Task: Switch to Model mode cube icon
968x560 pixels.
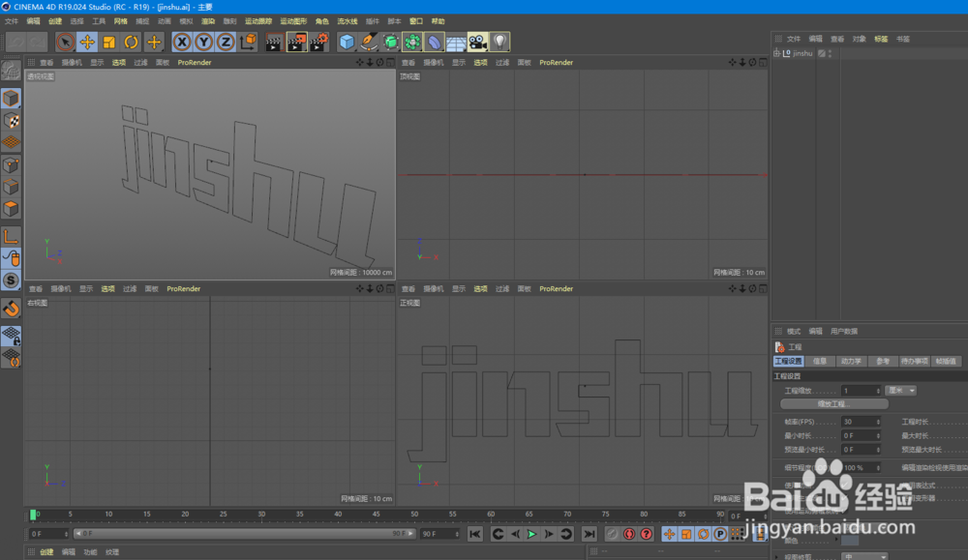Action: tap(11, 98)
